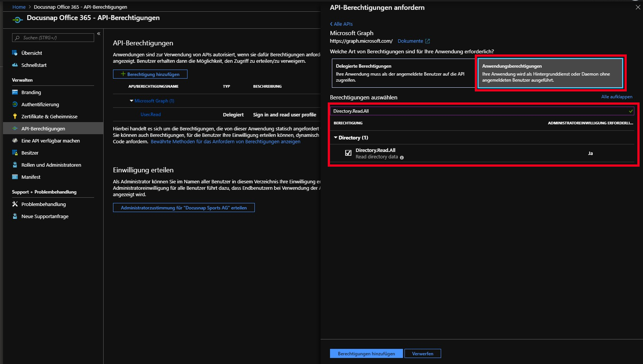
Task: Click the Branding icon
Action: click(x=15, y=92)
